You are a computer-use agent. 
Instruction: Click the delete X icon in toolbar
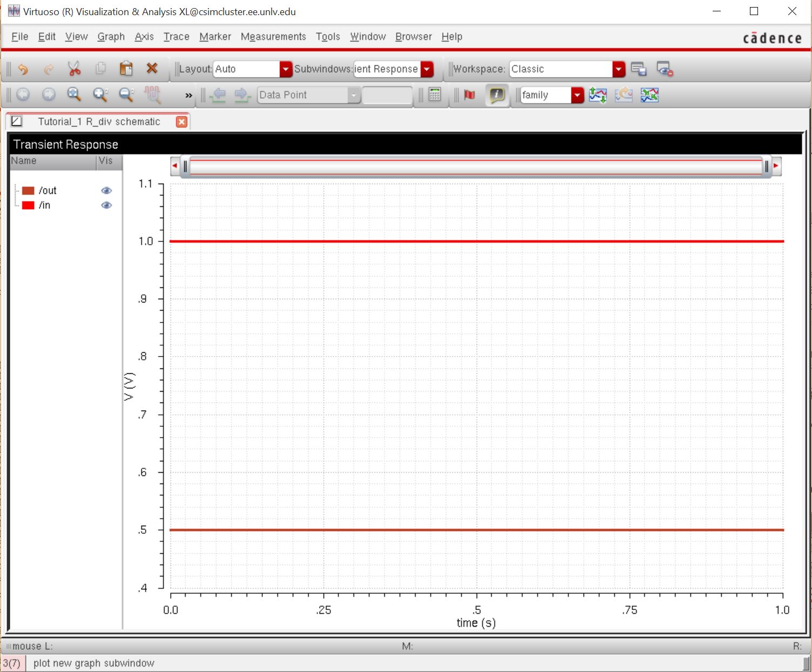pos(152,69)
